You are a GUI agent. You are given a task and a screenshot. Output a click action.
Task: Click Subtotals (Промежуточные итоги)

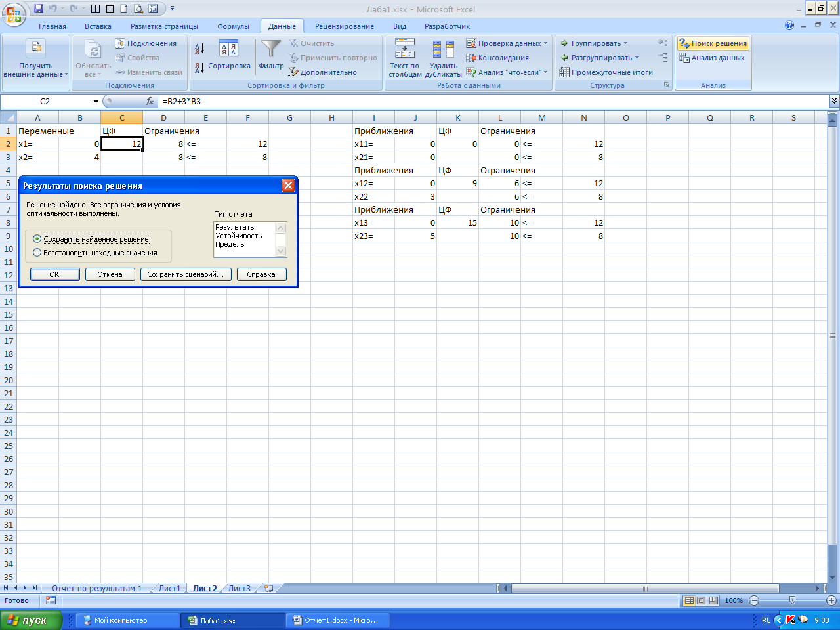(x=606, y=72)
